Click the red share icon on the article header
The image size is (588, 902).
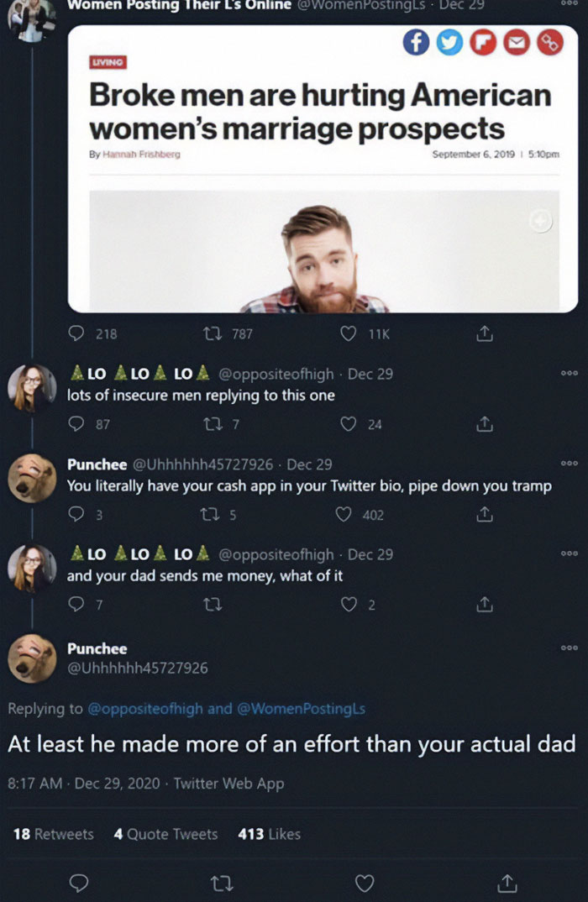pos(483,42)
